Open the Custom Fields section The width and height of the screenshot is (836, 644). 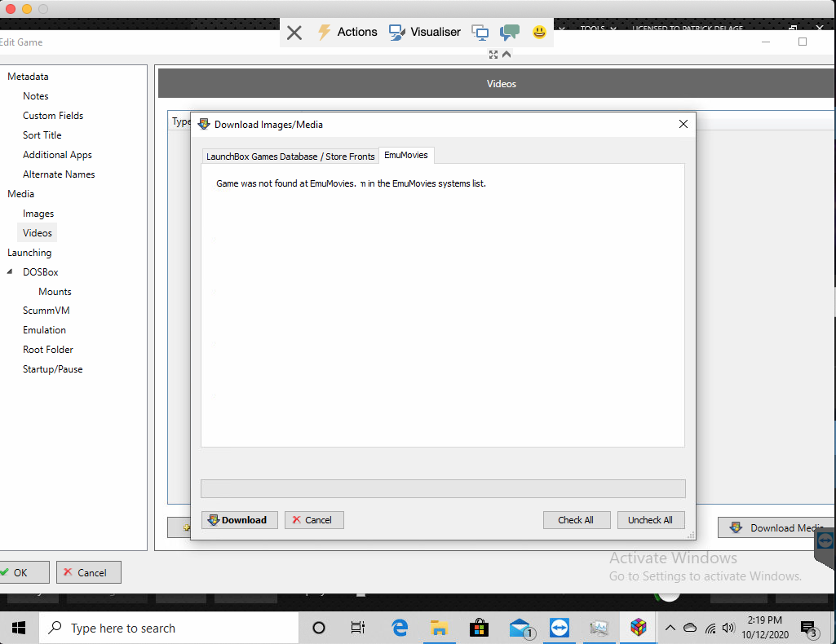click(53, 116)
